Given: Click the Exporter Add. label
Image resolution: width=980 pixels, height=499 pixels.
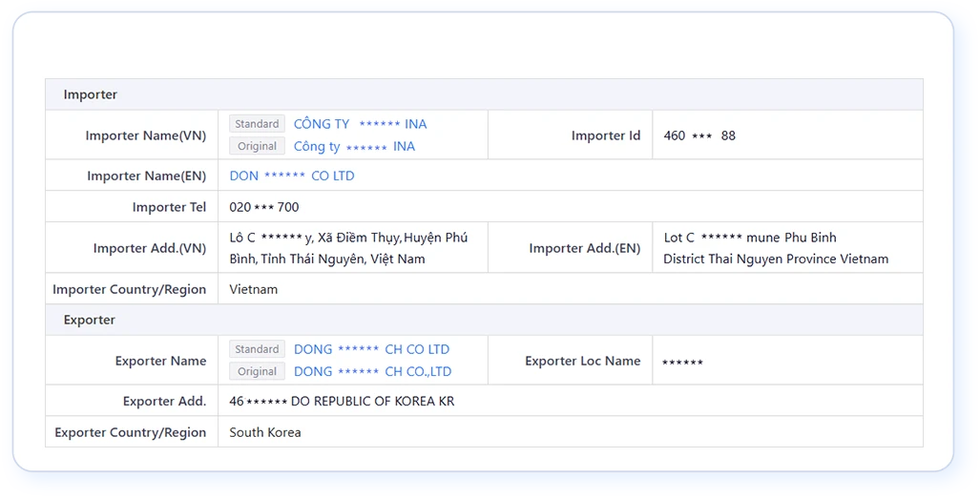Looking at the screenshot, I should click(x=164, y=401).
